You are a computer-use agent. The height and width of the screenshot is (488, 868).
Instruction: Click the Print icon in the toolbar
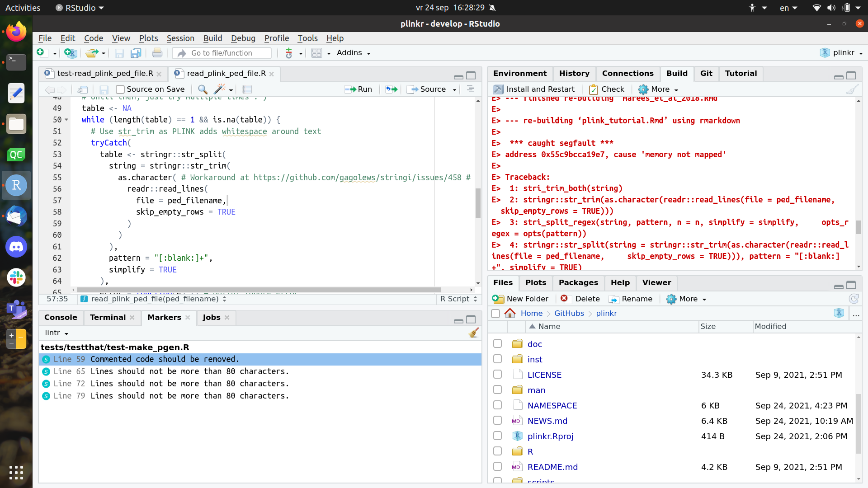click(x=157, y=53)
